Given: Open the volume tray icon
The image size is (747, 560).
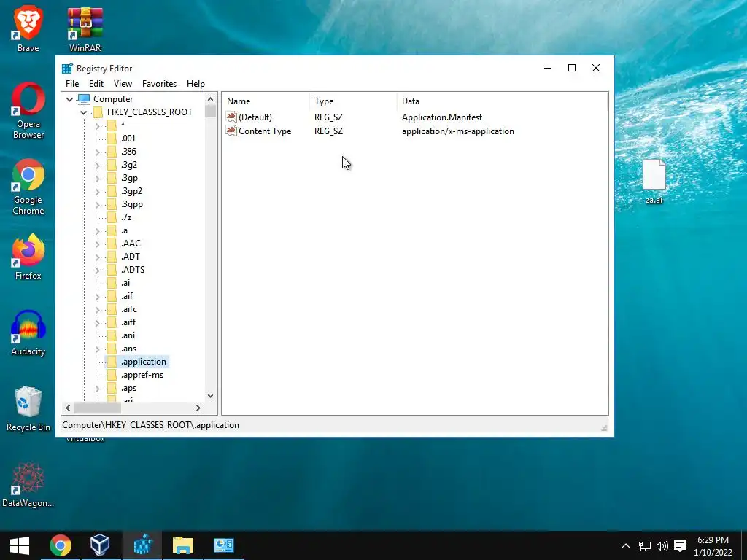Looking at the screenshot, I should click(x=662, y=546).
